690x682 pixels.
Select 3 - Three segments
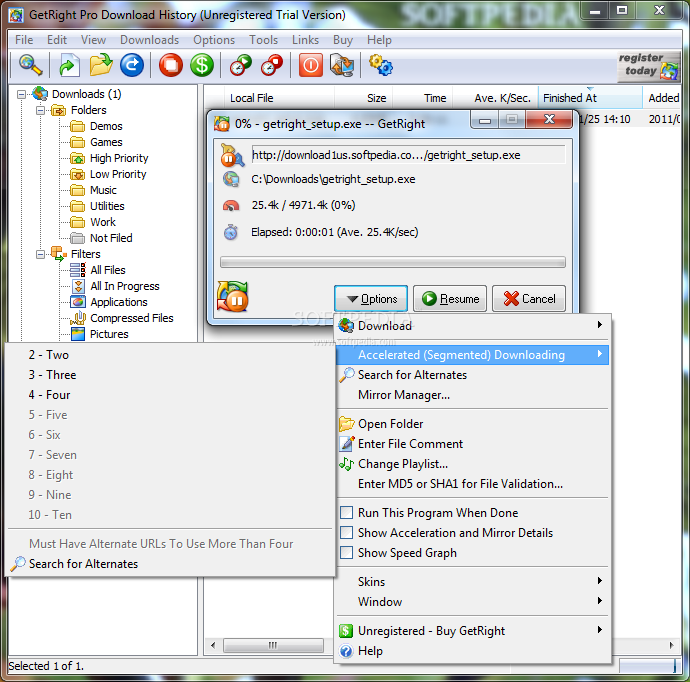171,375
